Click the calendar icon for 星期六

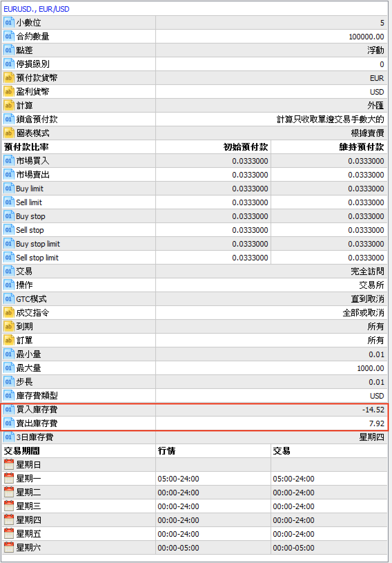click(x=9, y=547)
